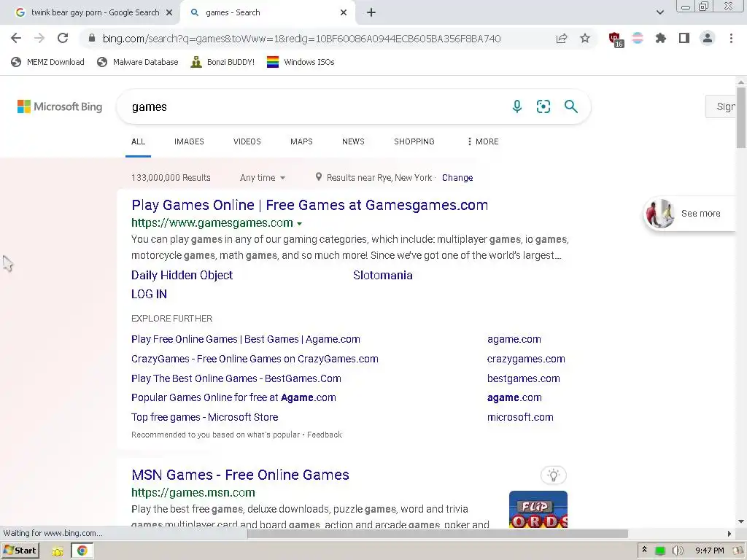
Task: Open Extensions puzzle piece menu
Action: [660, 38]
